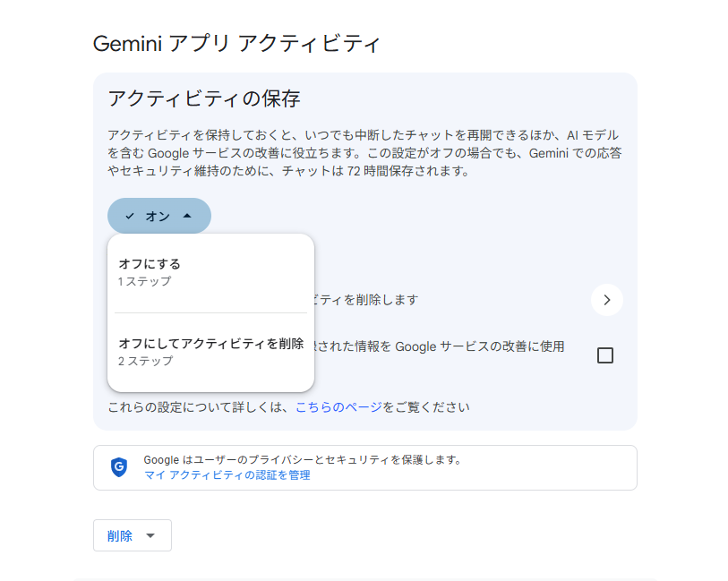Click the 2 ステップ subtext

point(145,361)
